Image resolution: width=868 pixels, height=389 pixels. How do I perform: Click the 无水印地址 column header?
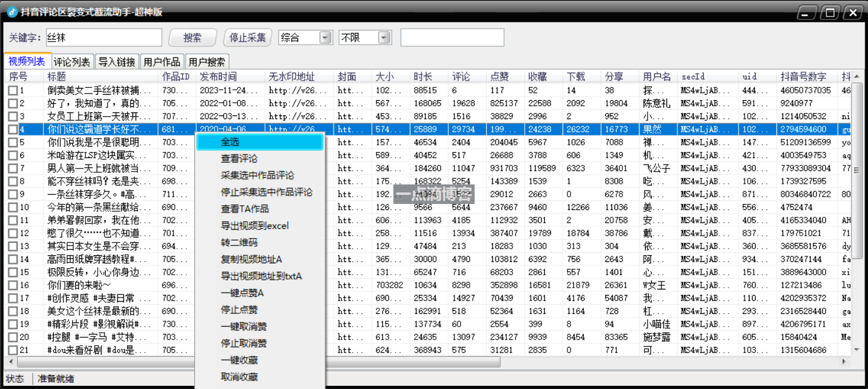pos(301,77)
